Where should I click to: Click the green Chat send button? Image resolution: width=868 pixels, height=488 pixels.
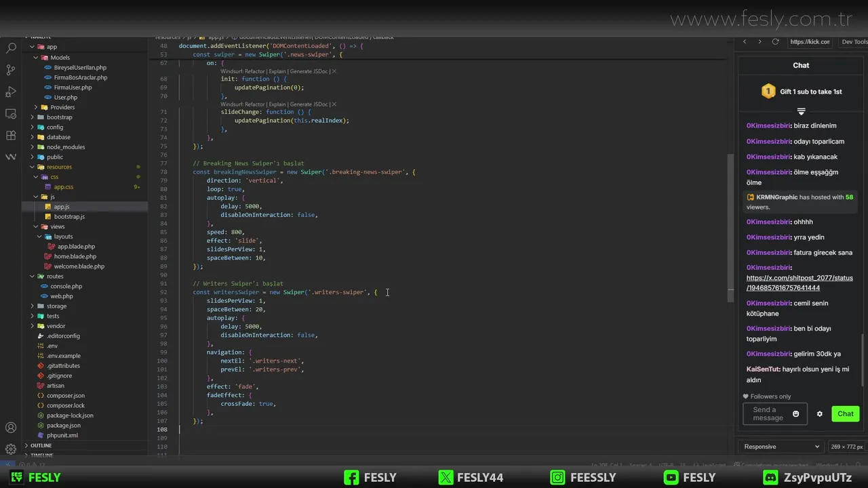click(x=846, y=414)
